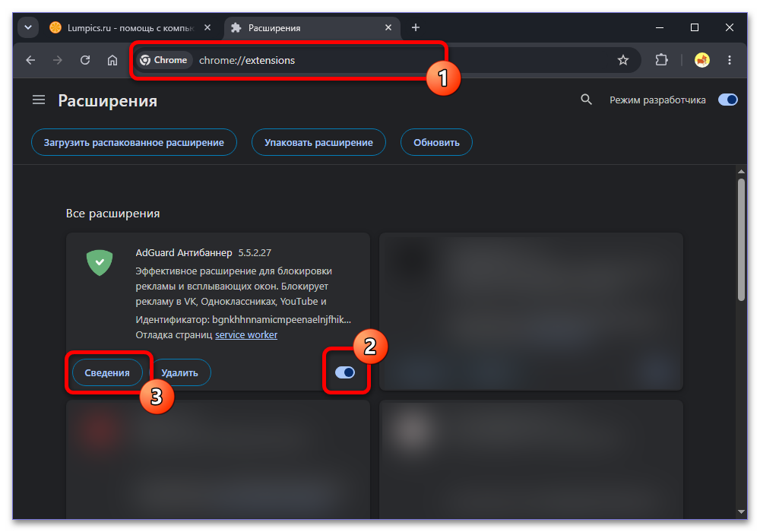The width and height of the screenshot is (760, 532).
Task: Open the extensions puzzle icon in toolbar
Action: [662, 60]
